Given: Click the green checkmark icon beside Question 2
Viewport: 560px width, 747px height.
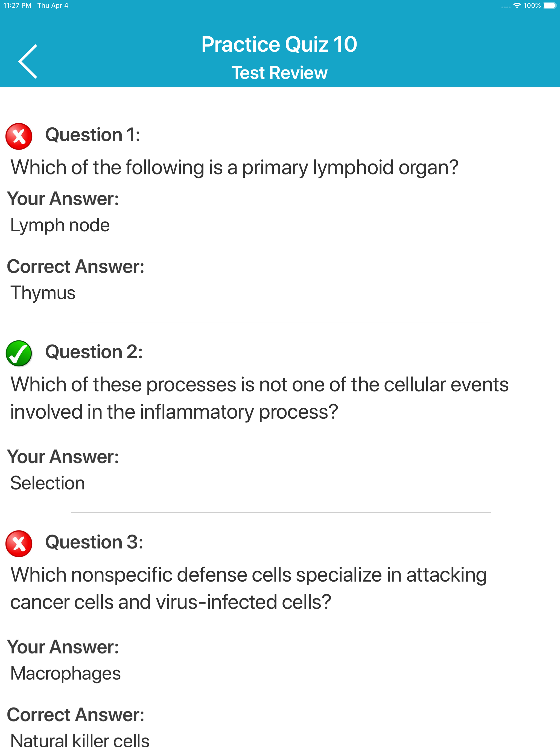Looking at the screenshot, I should coord(19,353).
